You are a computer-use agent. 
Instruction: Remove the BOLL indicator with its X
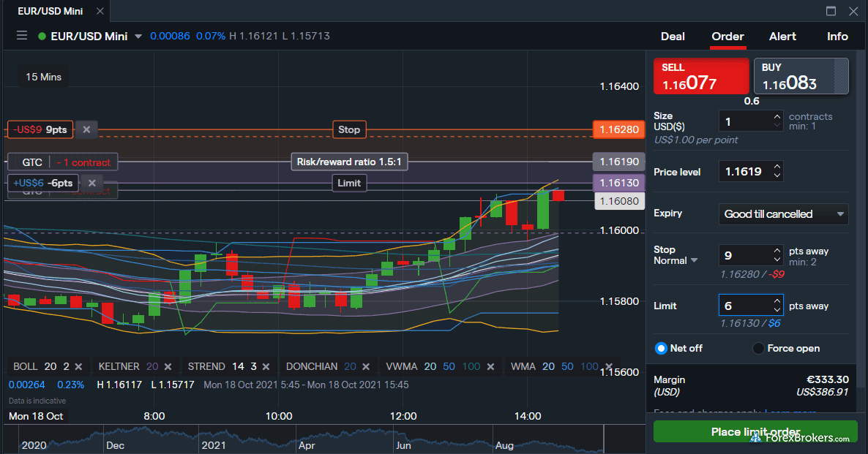[78, 366]
